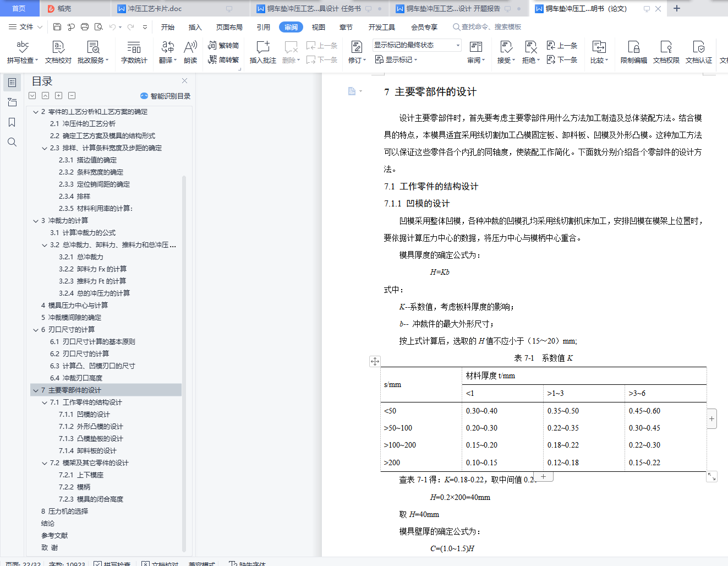Switch to the 开始 ribbon tab
The height and width of the screenshot is (566, 728).
click(x=168, y=27)
